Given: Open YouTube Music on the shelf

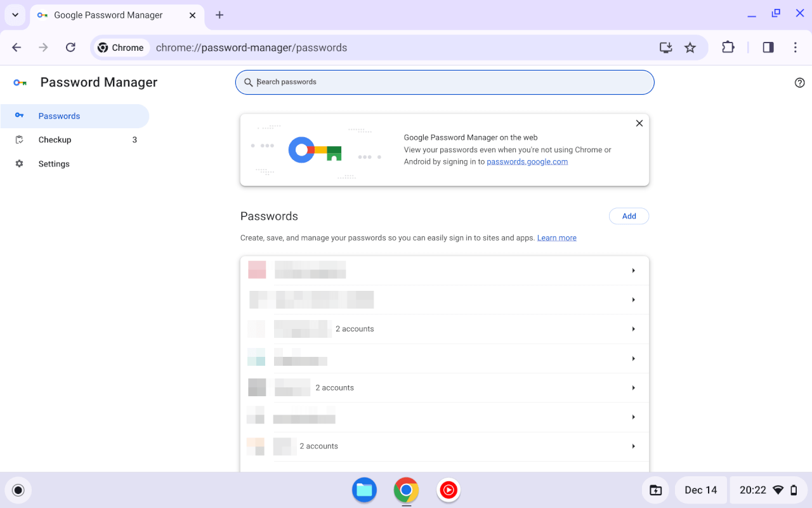Looking at the screenshot, I should click(x=449, y=490).
